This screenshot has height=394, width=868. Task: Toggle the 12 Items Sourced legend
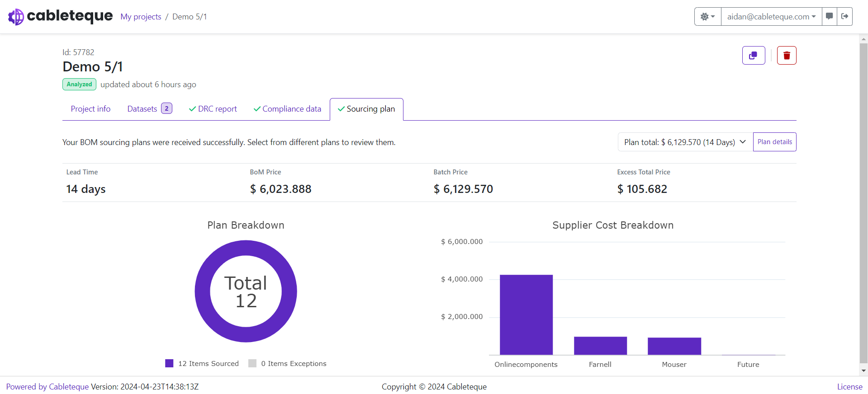[x=202, y=364]
